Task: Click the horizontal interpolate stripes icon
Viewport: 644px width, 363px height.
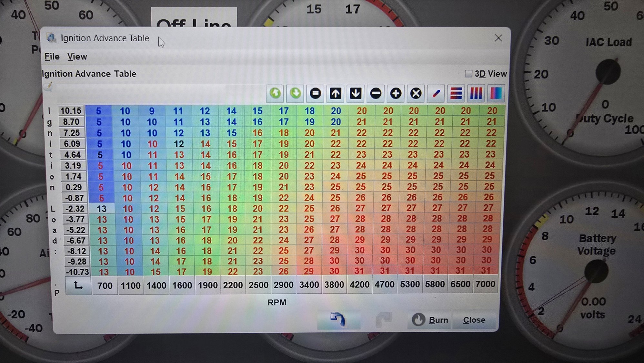Action: pyautogui.click(x=456, y=94)
